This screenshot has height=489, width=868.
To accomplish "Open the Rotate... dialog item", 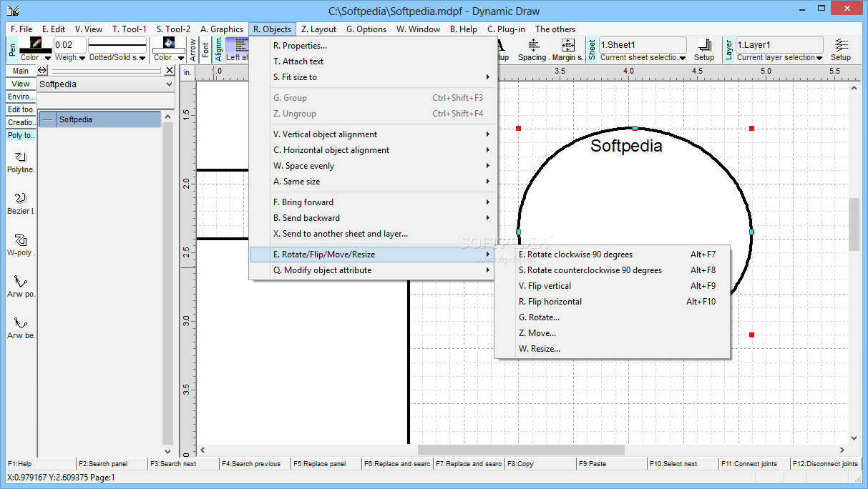I will click(x=613, y=317).
